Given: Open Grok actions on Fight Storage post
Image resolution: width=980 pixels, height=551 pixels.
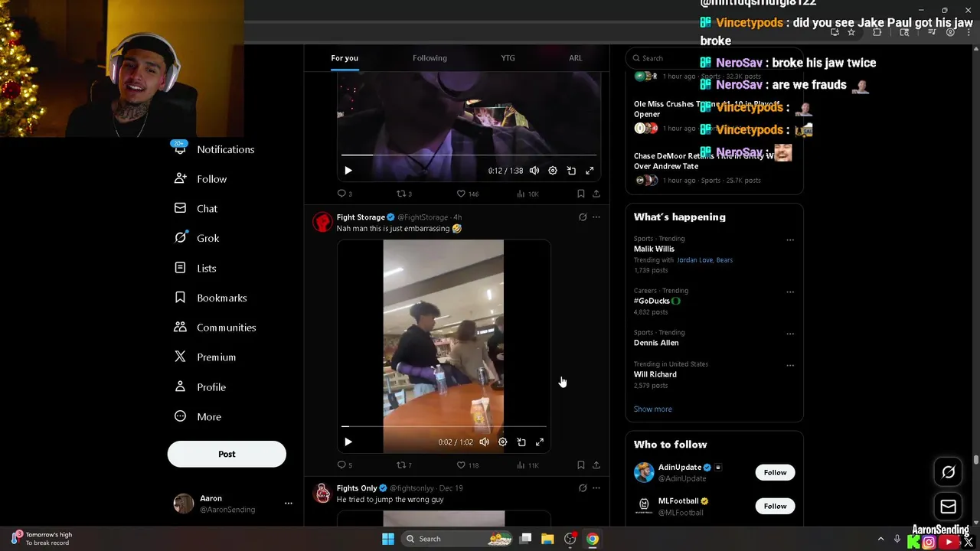Looking at the screenshot, I should 583,217.
